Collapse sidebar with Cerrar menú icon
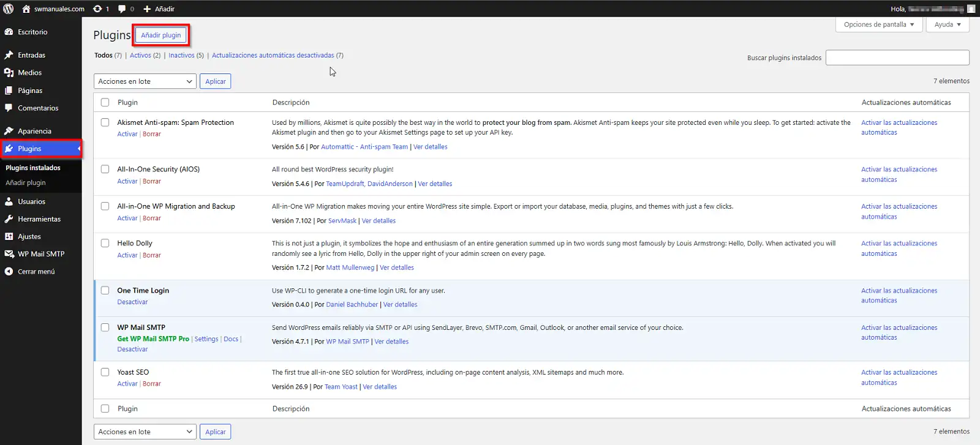The width and height of the screenshot is (980, 445). coord(9,272)
